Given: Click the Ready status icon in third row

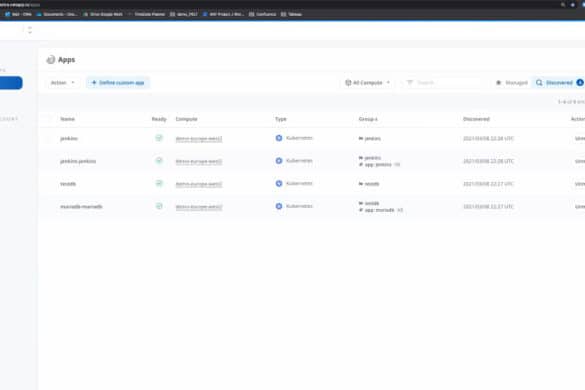Looking at the screenshot, I should pos(159,184).
